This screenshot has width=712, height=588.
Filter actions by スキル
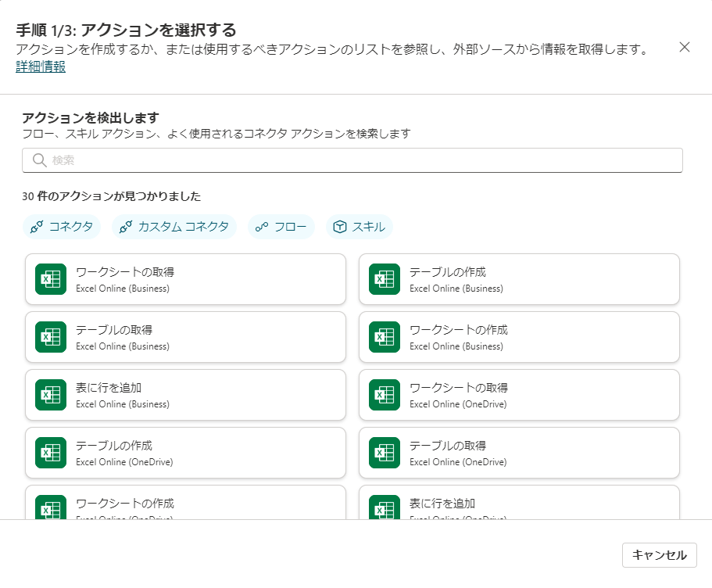[x=360, y=227]
